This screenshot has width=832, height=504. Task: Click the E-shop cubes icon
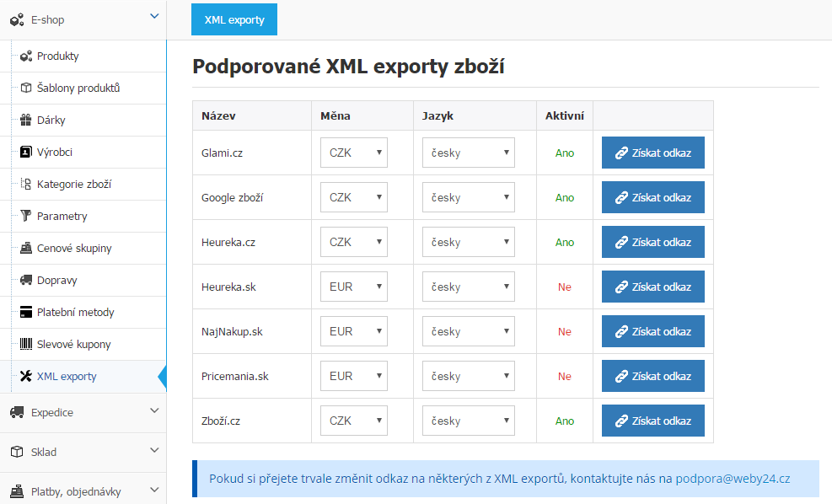pos(17,20)
